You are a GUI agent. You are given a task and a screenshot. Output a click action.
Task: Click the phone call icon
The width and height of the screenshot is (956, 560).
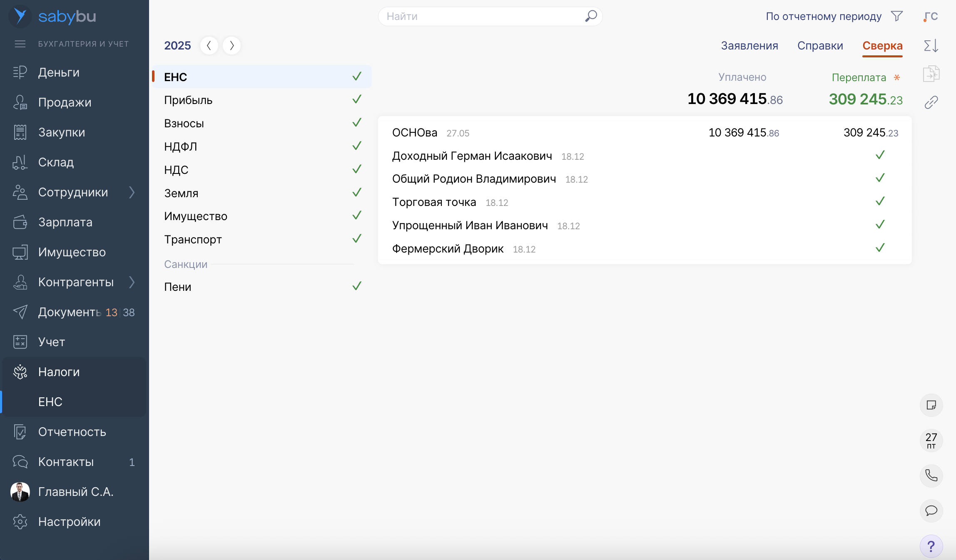pos(931,475)
